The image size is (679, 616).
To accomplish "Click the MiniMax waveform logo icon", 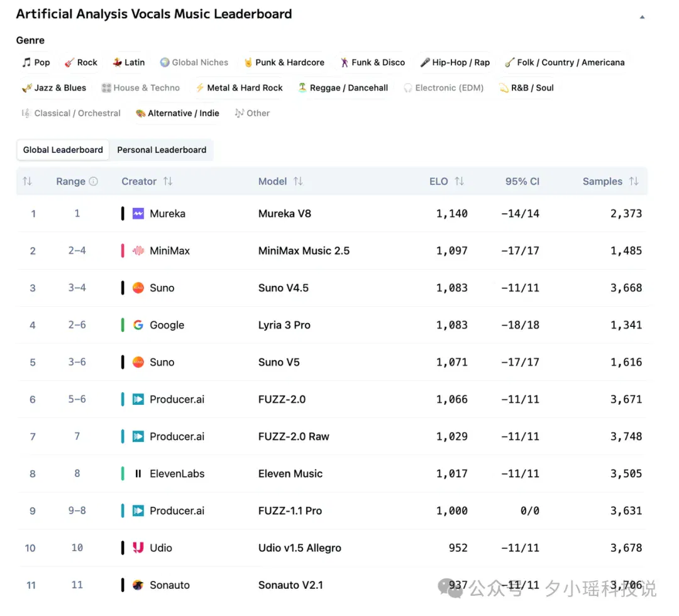I will pyautogui.click(x=138, y=251).
